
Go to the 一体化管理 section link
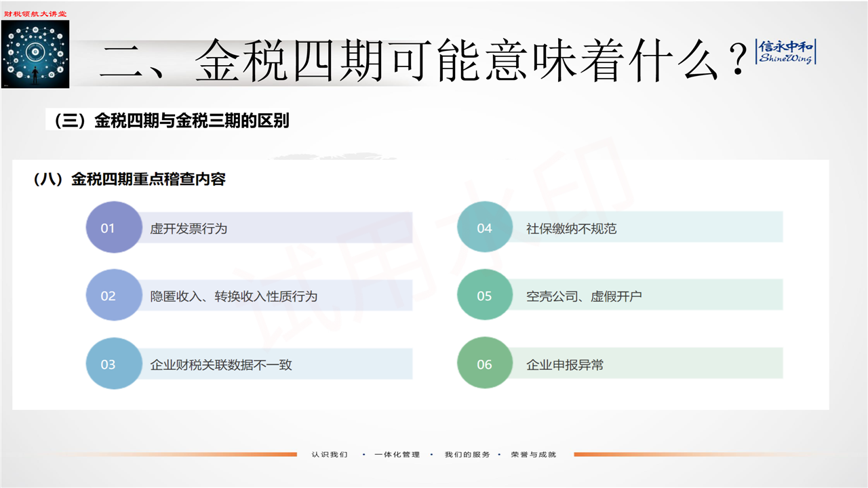pyautogui.click(x=397, y=454)
